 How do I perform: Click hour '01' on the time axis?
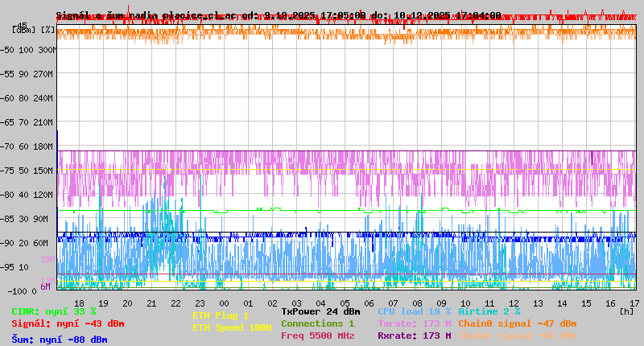249,303
